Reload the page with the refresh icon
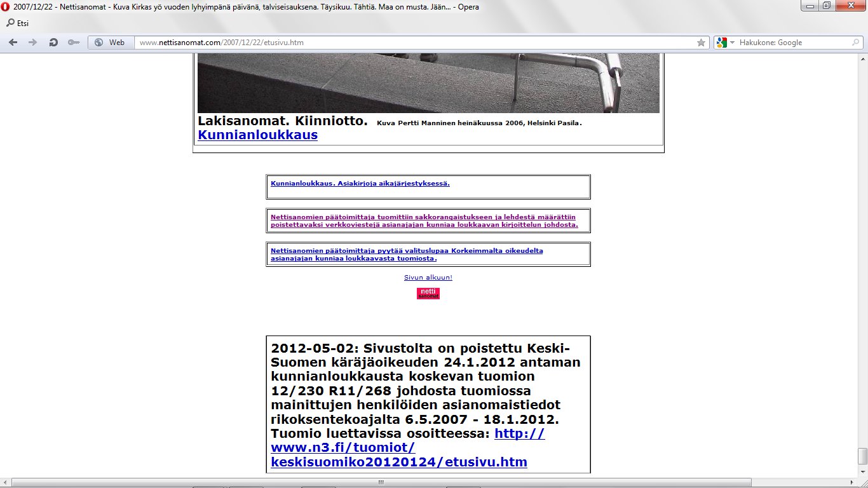The image size is (868, 488). pyautogui.click(x=53, y=43)
